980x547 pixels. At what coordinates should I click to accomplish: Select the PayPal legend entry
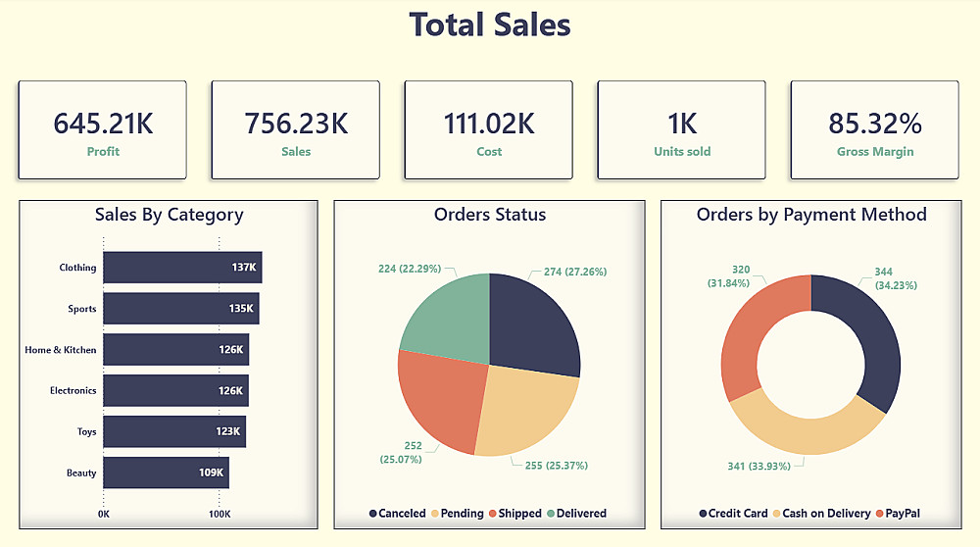(x=896, y=514)
